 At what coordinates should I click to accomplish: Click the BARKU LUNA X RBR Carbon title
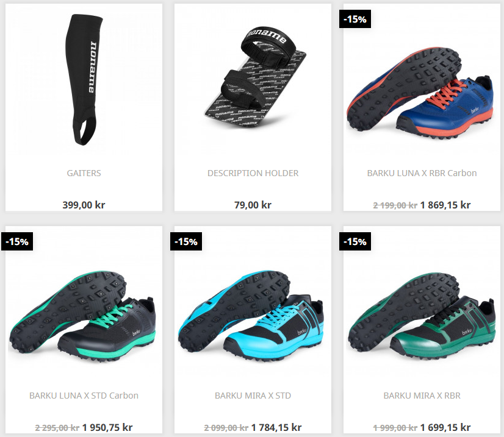coord(422,173)
